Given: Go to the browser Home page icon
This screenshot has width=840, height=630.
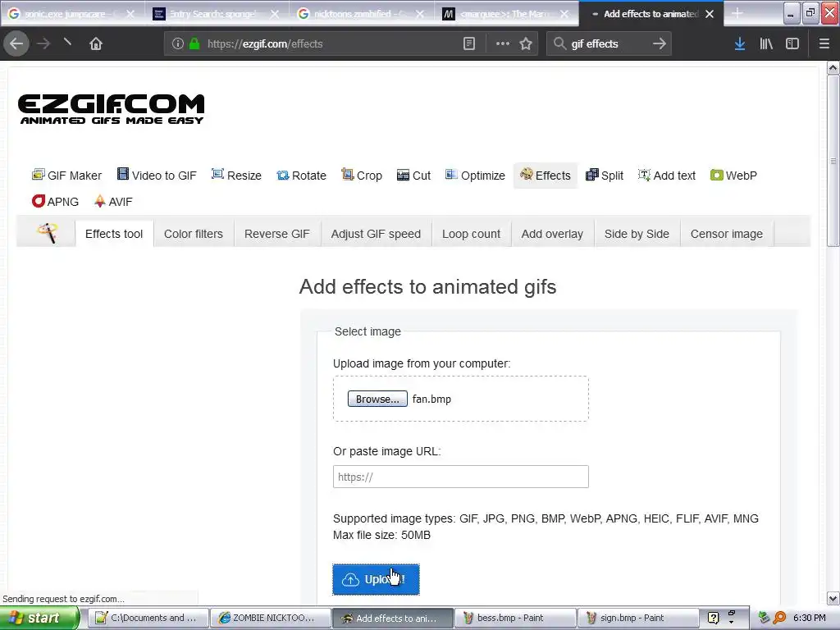Looking at the screenshot, I should [96, 43].
